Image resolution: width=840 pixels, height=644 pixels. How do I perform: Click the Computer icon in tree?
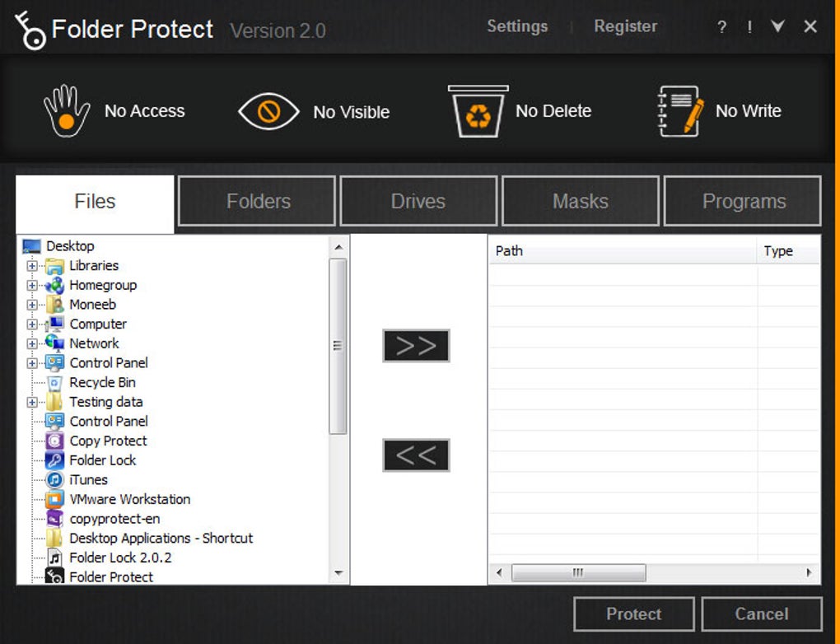(x=54, y=324)
